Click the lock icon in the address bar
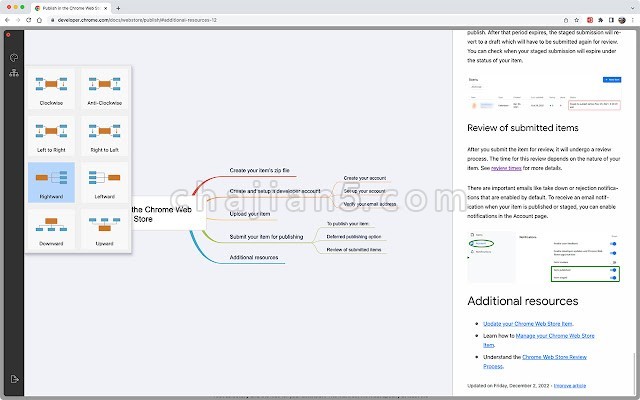640x400 pixels. tap(53, 20)
